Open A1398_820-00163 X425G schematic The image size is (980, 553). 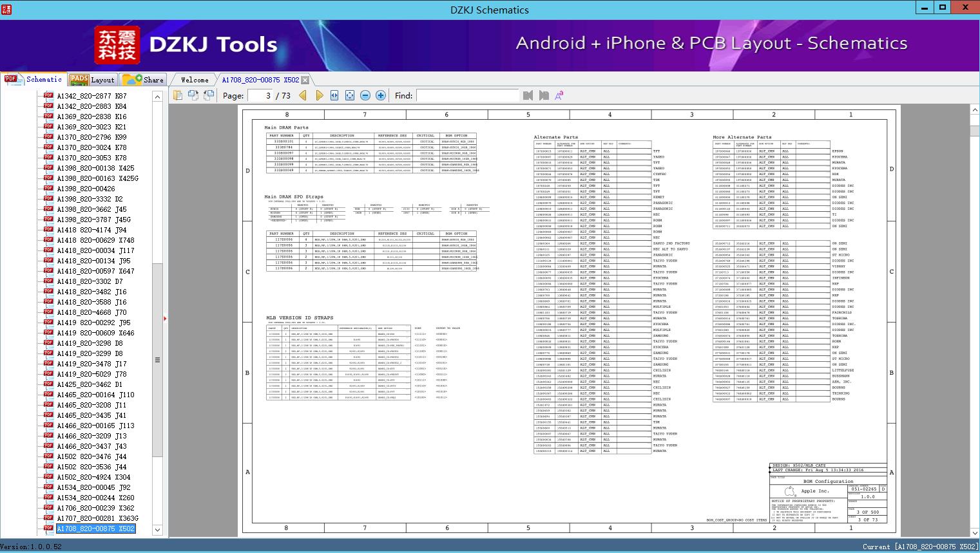tap(98, 178)
